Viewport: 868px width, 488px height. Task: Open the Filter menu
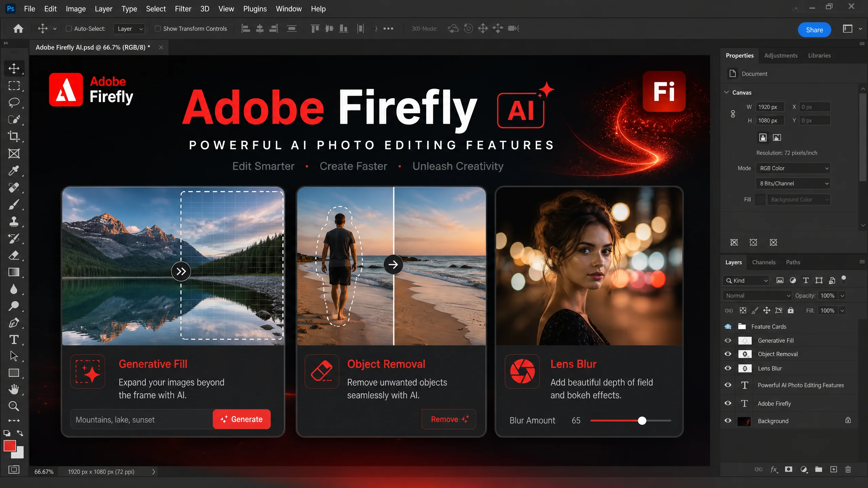tap(183, 9)
